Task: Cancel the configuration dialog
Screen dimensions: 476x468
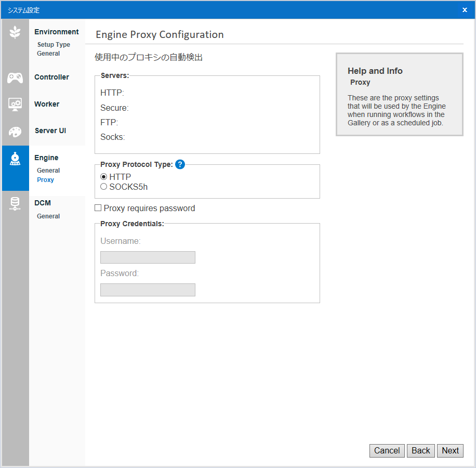Action: (387, 451)
